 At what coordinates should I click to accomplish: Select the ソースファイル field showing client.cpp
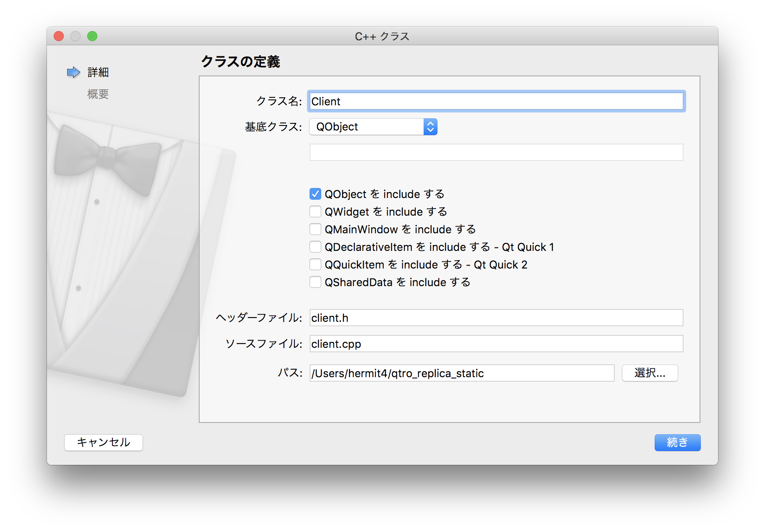tap(495, 344)
